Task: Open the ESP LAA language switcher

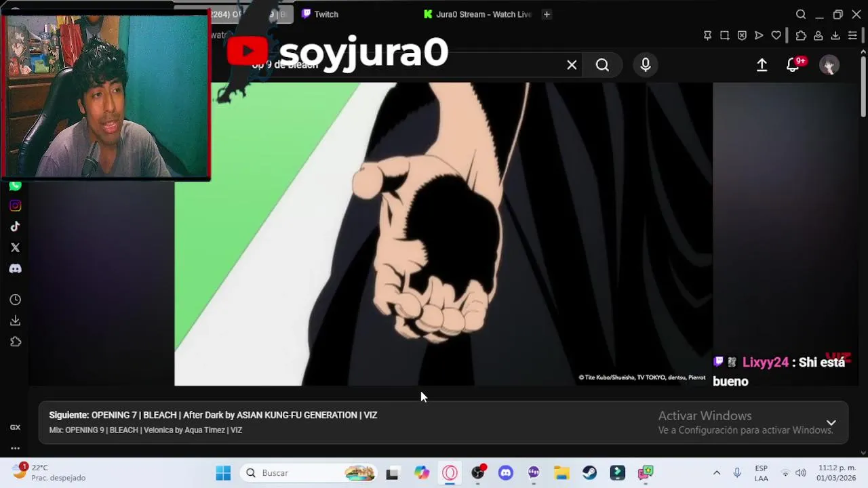Action: coord(762,473)
